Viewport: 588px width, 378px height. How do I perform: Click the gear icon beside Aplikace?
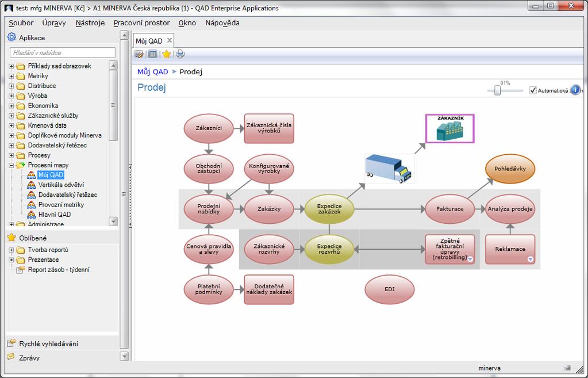11,37
